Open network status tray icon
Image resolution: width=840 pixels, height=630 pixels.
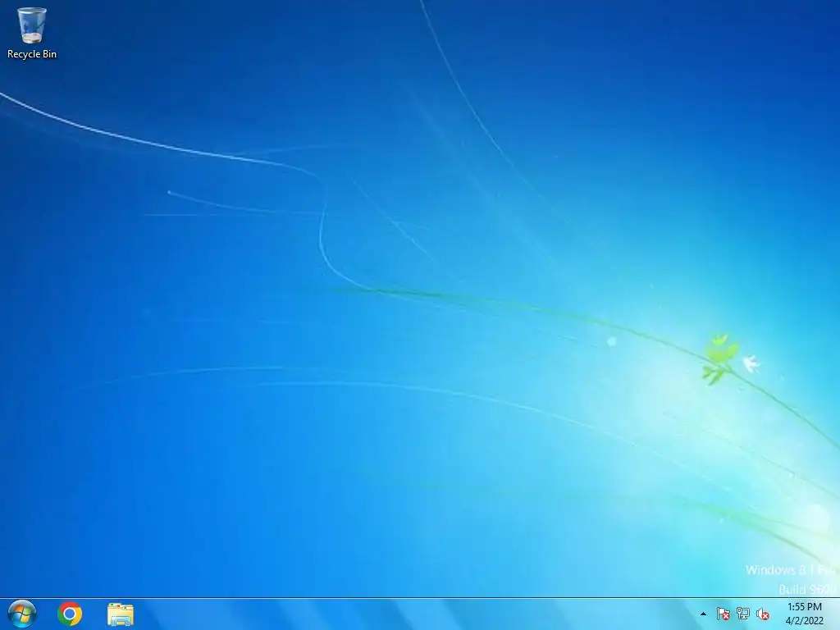click(743, 614)
